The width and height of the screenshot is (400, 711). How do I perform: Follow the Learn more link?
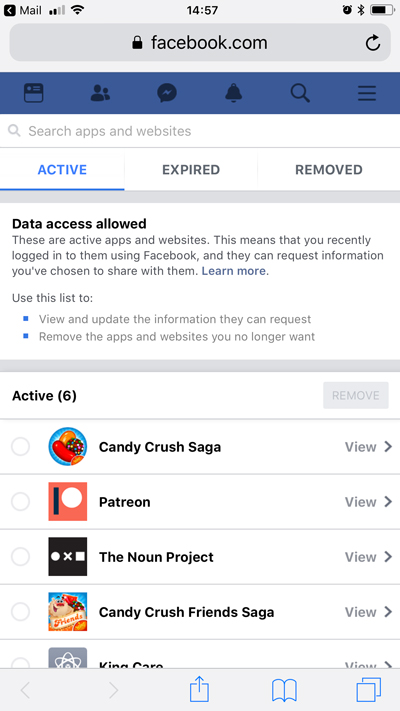click(x=234, y=271)
